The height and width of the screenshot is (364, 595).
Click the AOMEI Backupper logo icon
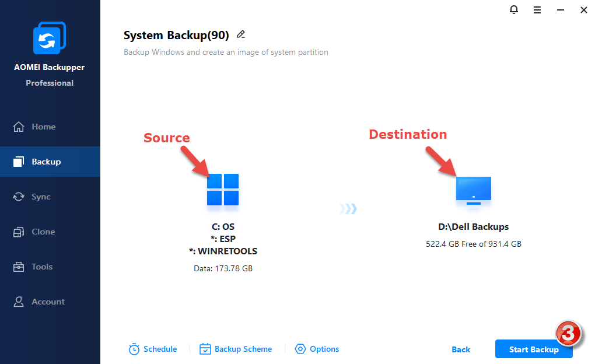pyautogui.click(x=50, y=40)
